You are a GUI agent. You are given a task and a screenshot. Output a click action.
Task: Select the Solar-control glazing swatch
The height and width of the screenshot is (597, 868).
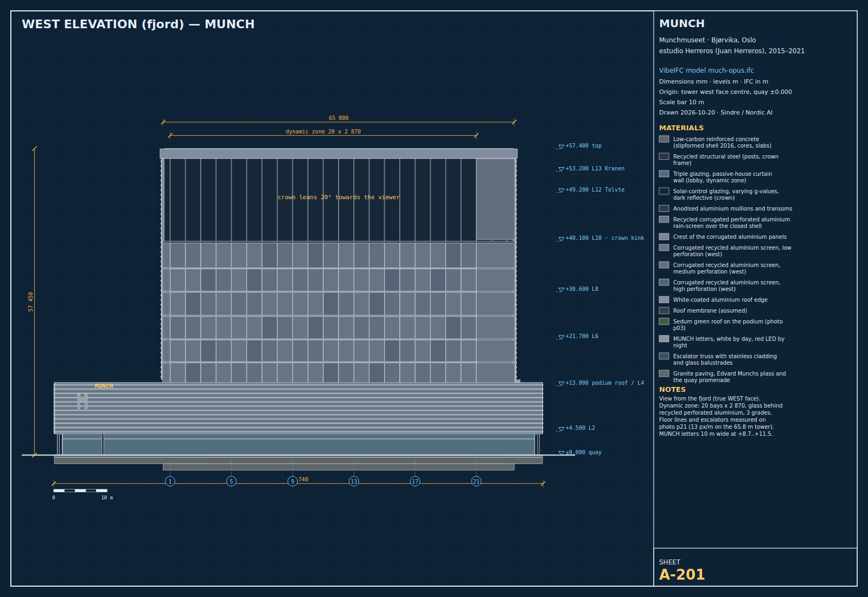pos(664,191)
